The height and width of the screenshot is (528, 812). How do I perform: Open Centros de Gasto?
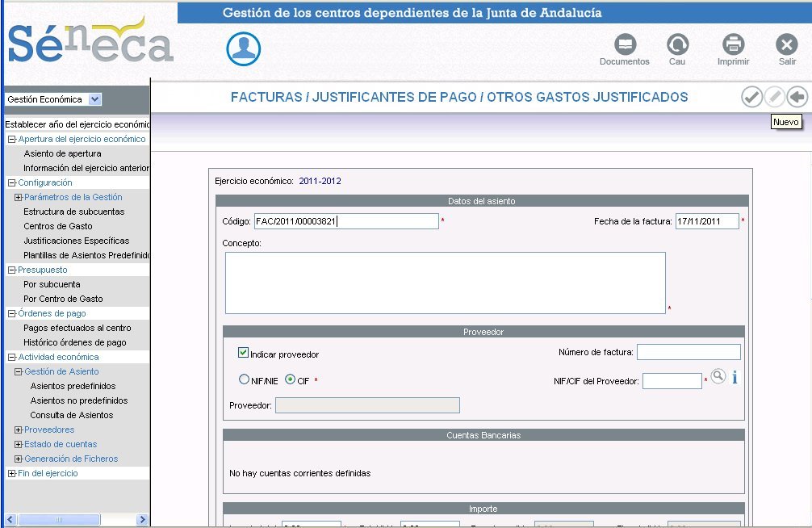click(58, 226)
